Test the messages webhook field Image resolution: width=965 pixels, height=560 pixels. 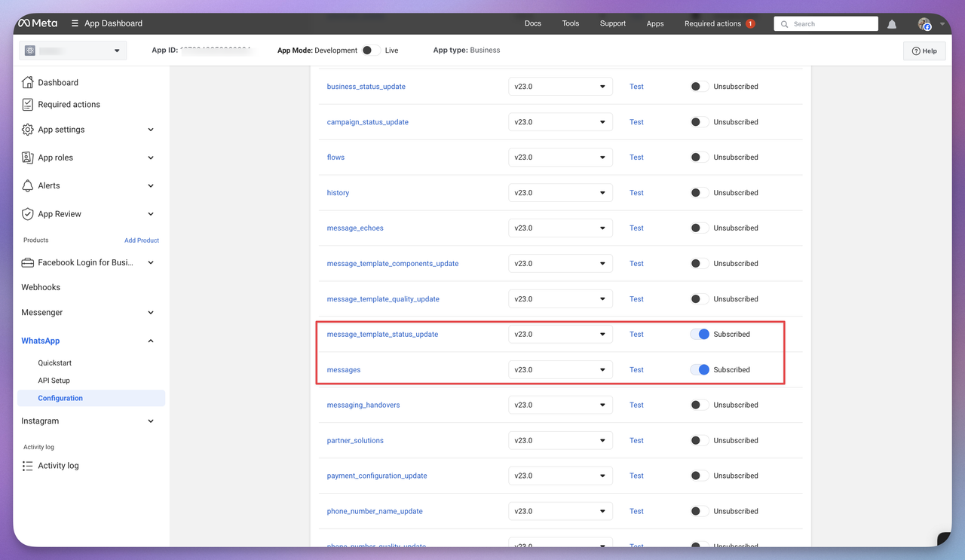(636, 369)
